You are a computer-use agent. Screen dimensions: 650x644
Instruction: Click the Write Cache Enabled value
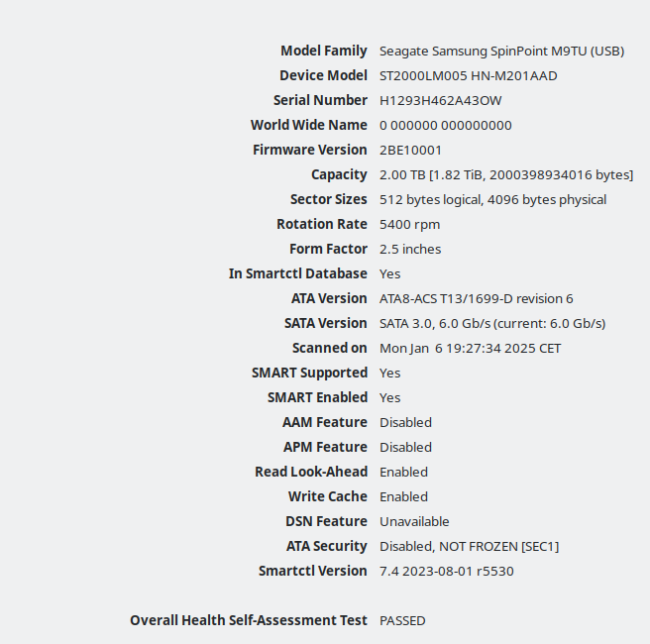pos(403,497)
